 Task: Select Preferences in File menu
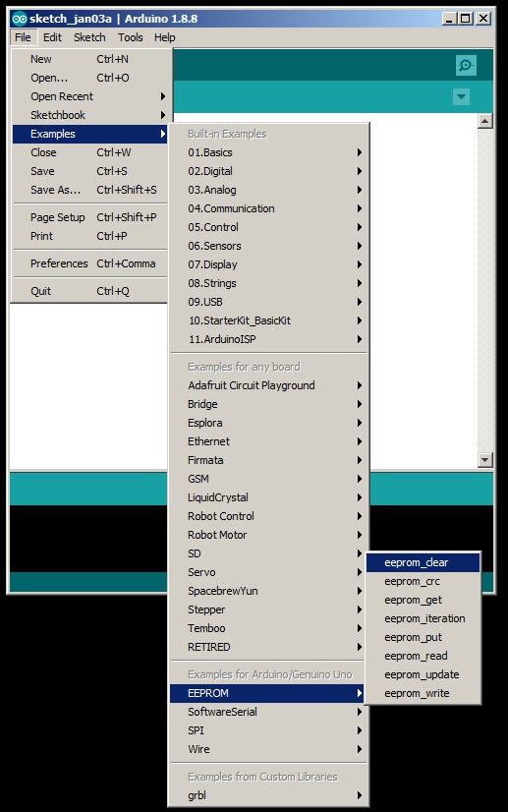[x=90, y=263]
